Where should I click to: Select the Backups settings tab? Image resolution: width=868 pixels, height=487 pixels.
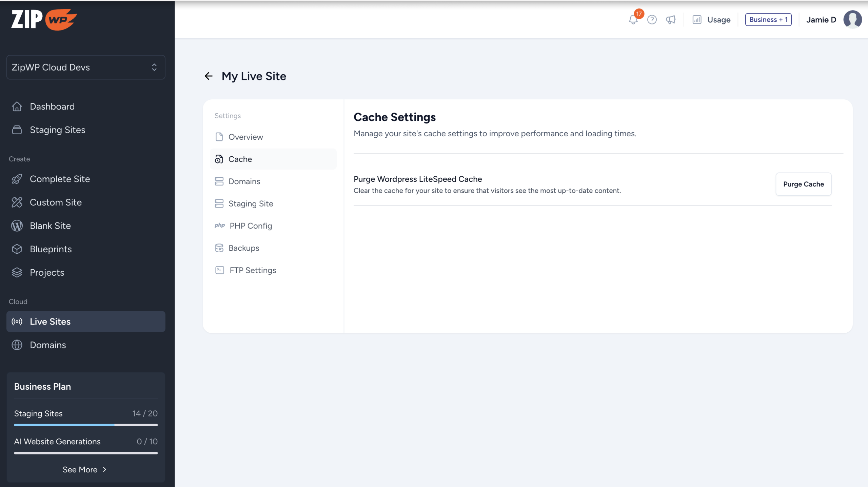coord(244,248)
